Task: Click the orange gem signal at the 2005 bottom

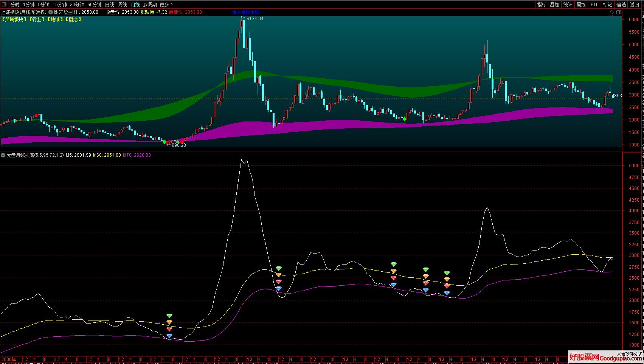Action: pos(169,322)
